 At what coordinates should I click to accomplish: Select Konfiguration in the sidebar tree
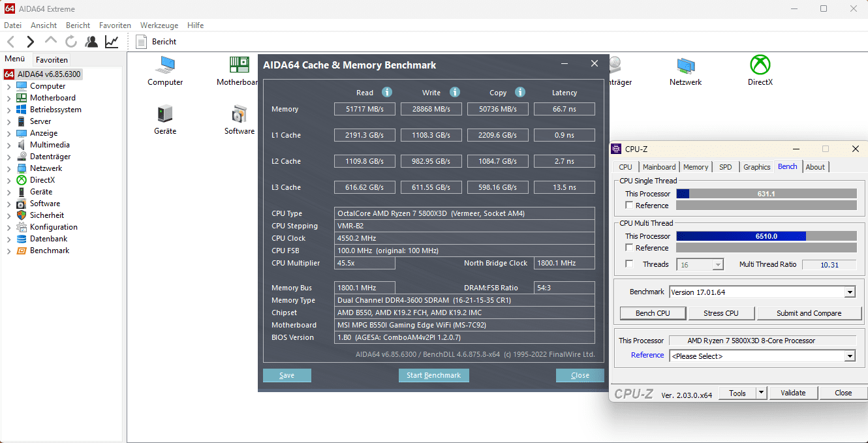pos(54,227)
